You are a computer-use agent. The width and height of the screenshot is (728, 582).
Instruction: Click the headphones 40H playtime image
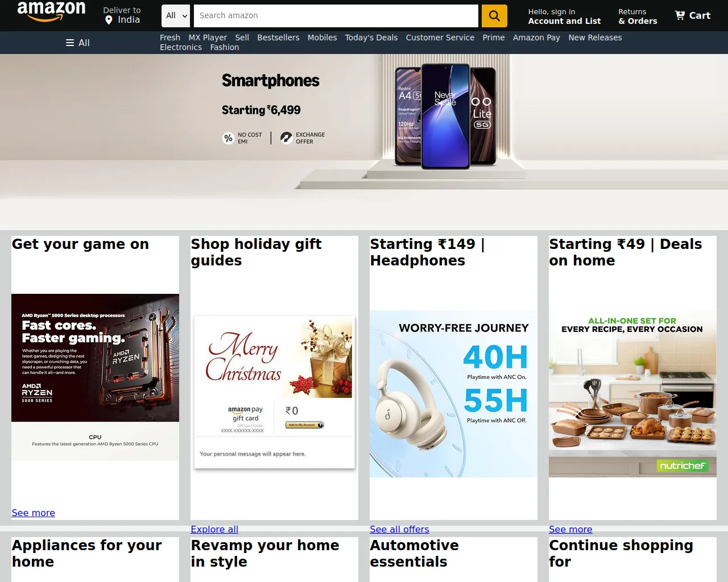click(453, 394)
